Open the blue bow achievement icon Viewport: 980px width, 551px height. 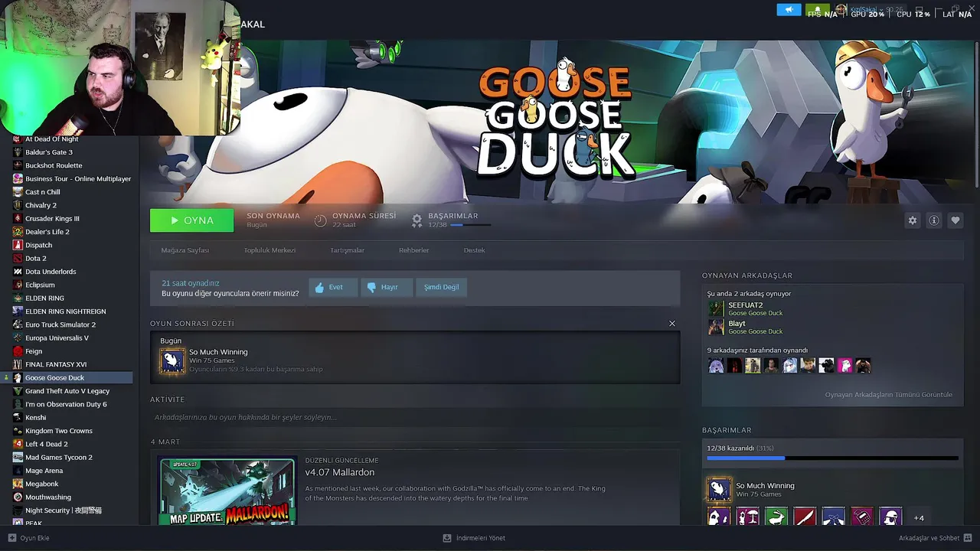coord(833,517)
